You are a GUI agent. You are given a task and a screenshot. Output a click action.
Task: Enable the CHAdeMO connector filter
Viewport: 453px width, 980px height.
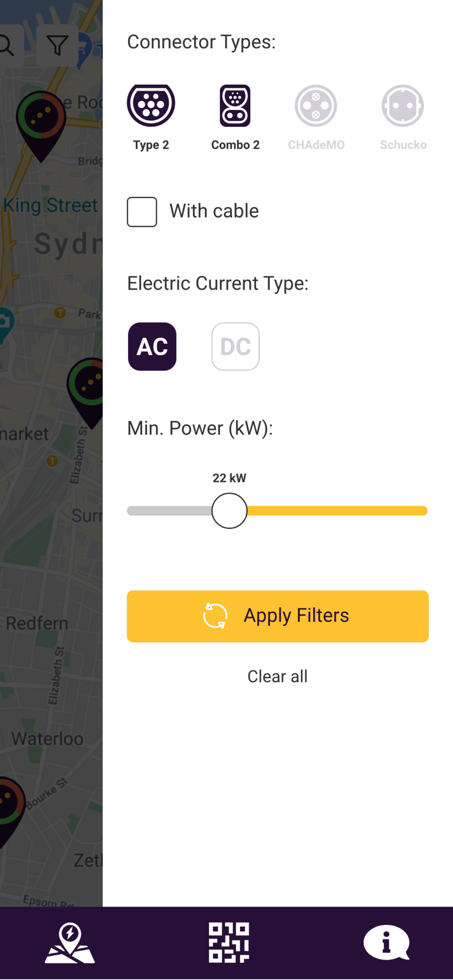[x=316, y=105]
